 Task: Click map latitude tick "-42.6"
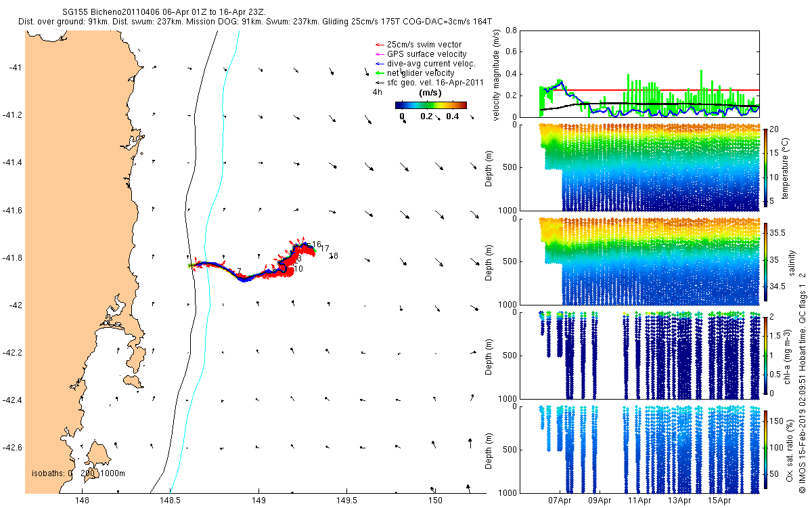[x=13, y=448]
